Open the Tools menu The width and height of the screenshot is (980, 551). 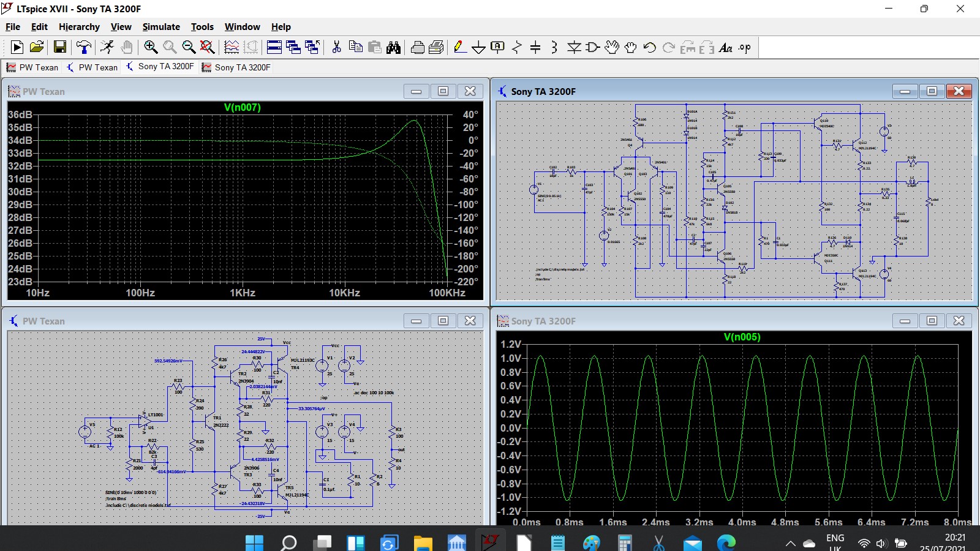(202, 26)
